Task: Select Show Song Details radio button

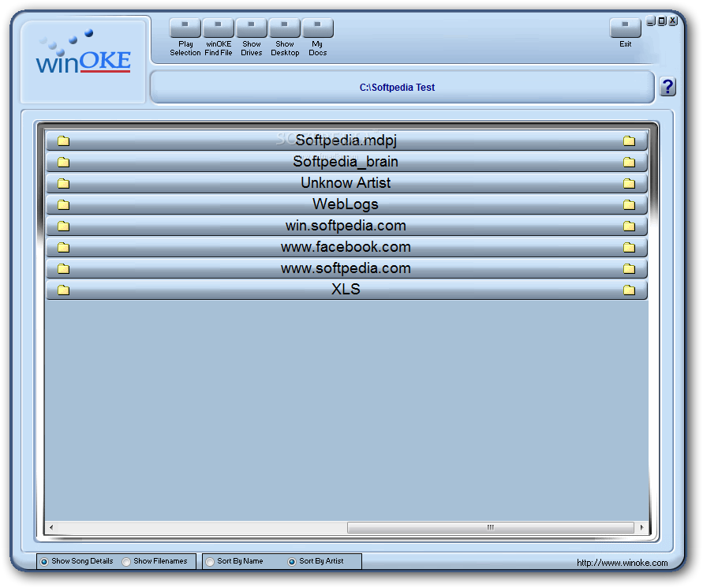Action: tap(44, 562)
